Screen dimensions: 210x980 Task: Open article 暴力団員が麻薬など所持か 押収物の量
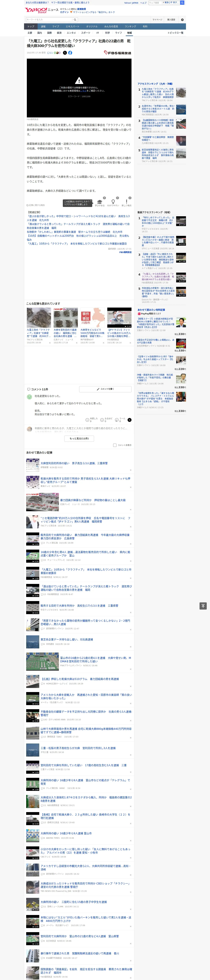tap(93, 500)
